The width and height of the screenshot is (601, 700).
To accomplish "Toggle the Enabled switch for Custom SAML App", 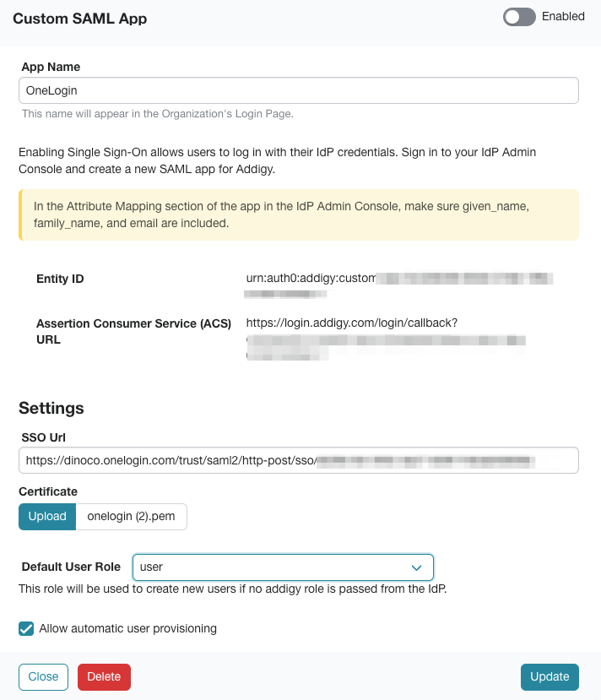I will (518, 16).
